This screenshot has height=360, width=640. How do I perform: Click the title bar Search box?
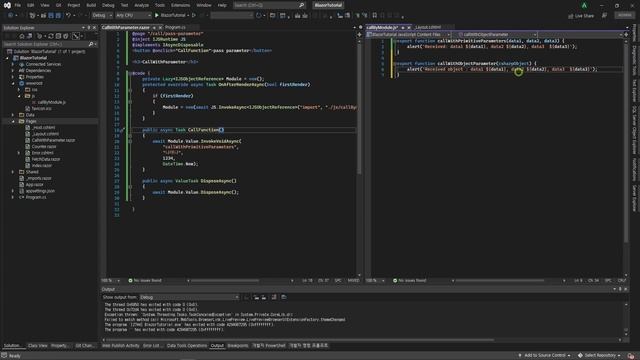pyautogui.click(x=269, y=5)
